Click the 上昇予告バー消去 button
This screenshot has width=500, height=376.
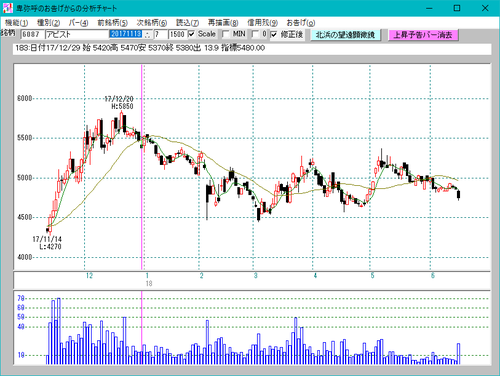click(423, 35)
